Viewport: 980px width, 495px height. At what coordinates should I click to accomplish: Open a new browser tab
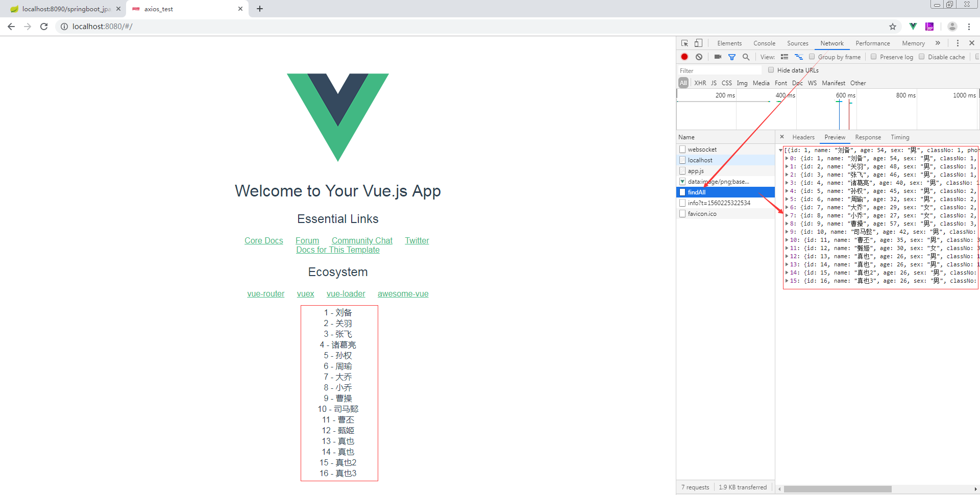click(260, 9)
